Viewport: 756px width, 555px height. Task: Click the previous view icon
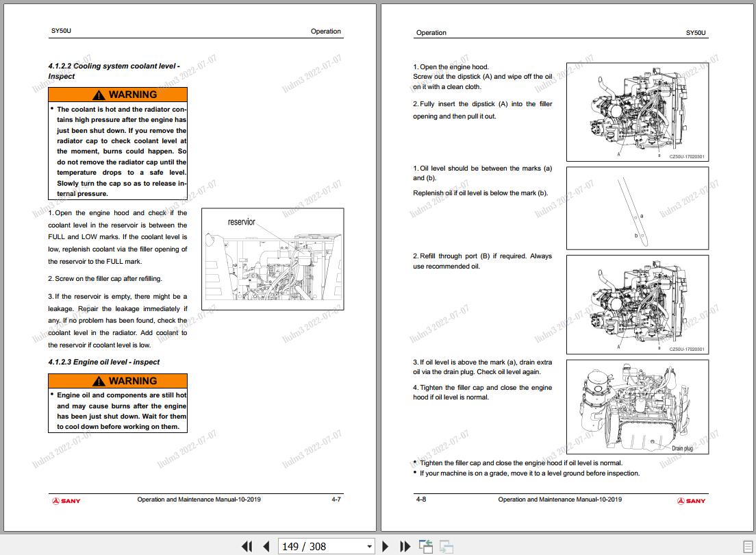coord(426,546)
